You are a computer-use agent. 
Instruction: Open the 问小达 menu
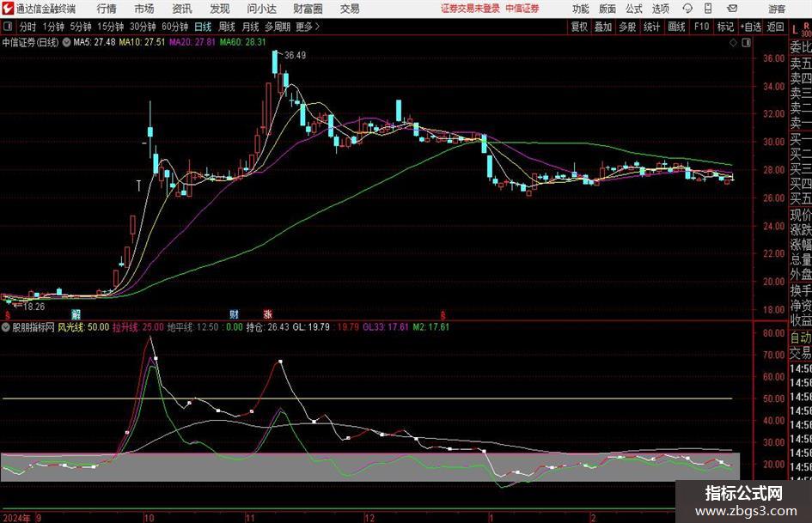tap(261, 9)
